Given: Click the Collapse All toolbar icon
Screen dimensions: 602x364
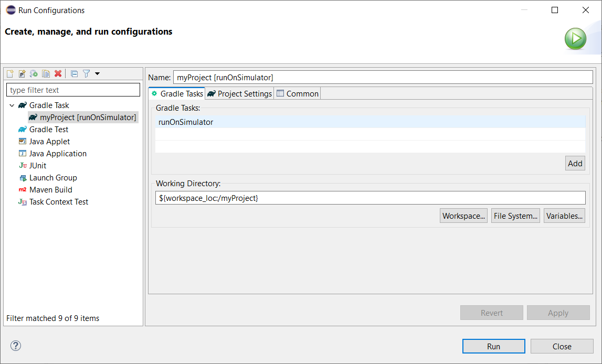Looking at the screenshot, I should (75, 74).
